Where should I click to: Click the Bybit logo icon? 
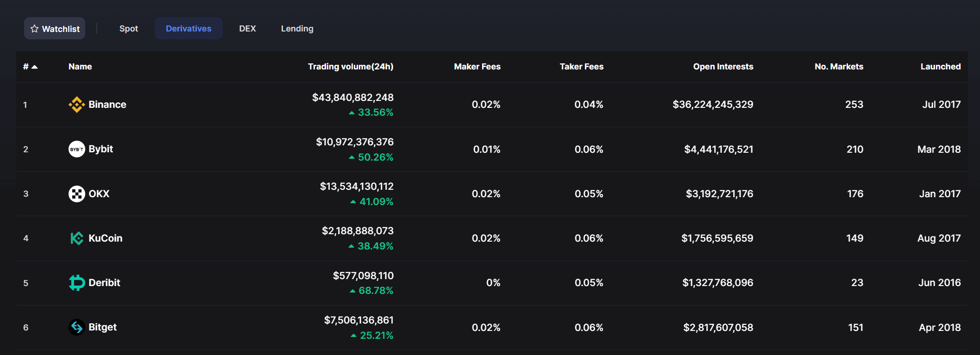pyautogui.click(x=77, y=149)
